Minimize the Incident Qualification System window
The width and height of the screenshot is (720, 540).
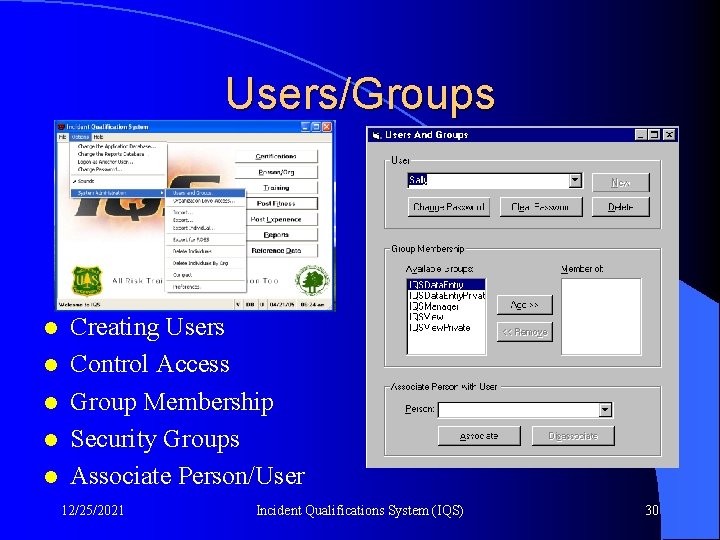(x=305, y=127)
